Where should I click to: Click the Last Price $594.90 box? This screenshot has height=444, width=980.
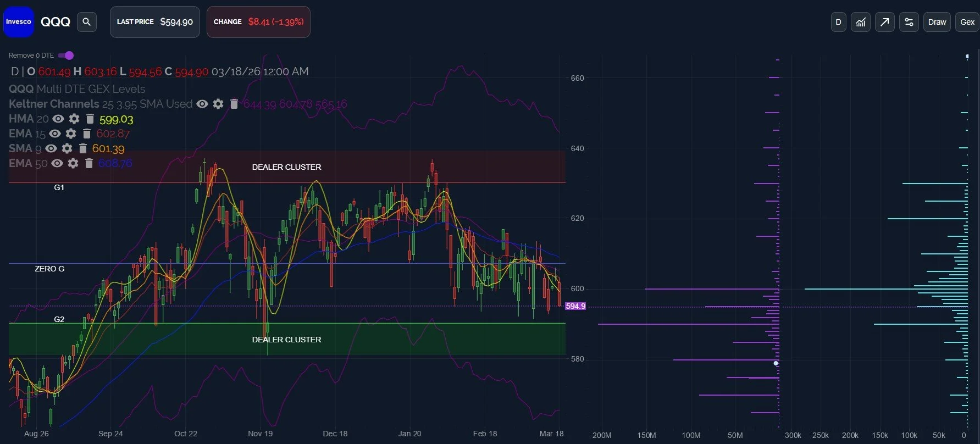155,22
